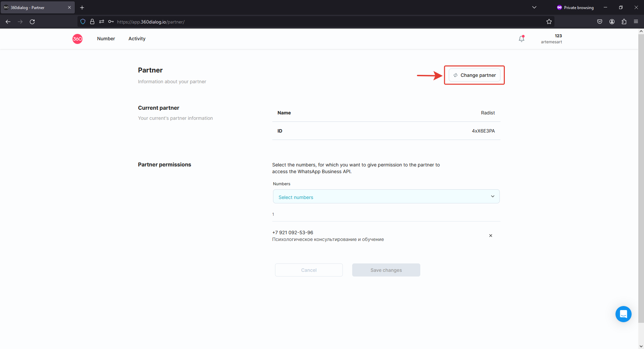The height and width of the screenshot is (349, 644).
Task: Open Firefox account icon
Action: point(612,22)
